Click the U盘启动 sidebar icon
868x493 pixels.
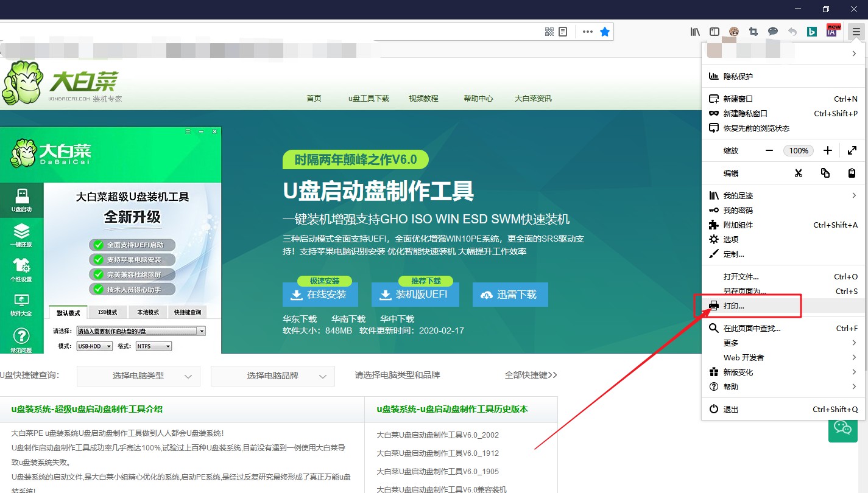click(x=22, y=201)
